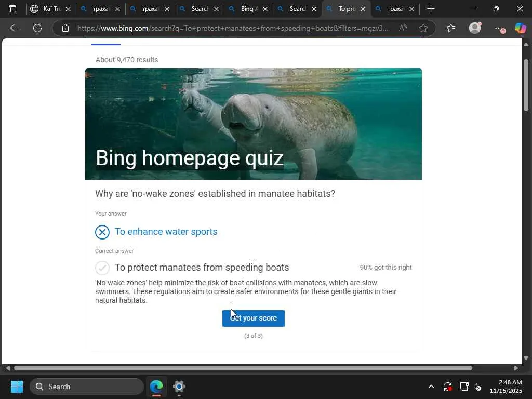The width and height of the screenshot is (532, 399).
Task: Go back with the browser back arrow
Action: click(x=14, y=28)
